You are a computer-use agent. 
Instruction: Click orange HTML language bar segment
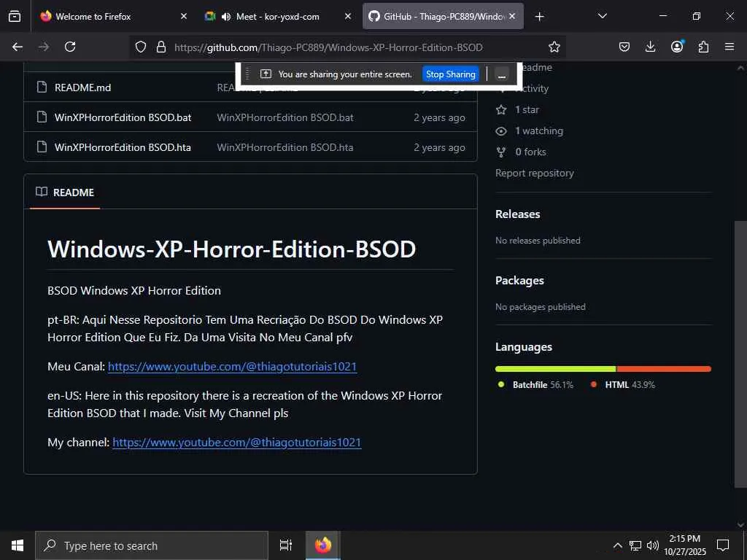pos(664,369)
